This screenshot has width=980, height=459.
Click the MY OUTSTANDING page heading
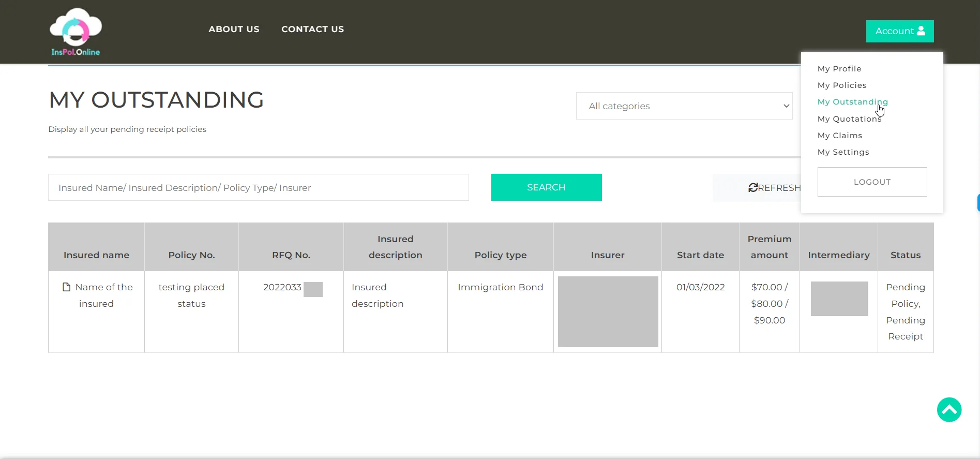click(x=156, y=100)
